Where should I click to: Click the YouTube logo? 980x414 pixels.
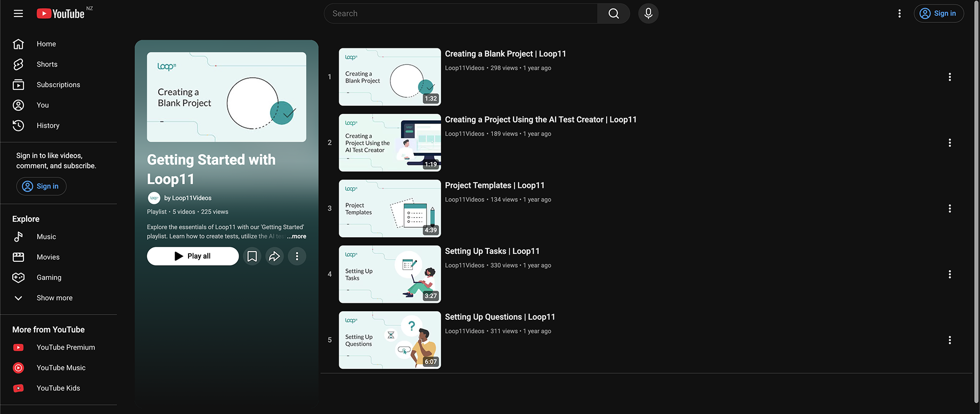(x=61, y=13)
